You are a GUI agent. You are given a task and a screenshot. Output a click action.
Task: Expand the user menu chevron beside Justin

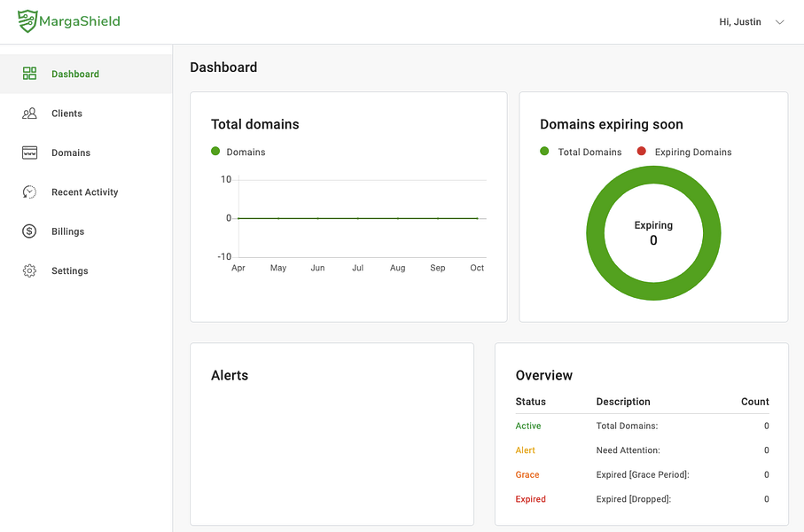[x=779, y=22]
